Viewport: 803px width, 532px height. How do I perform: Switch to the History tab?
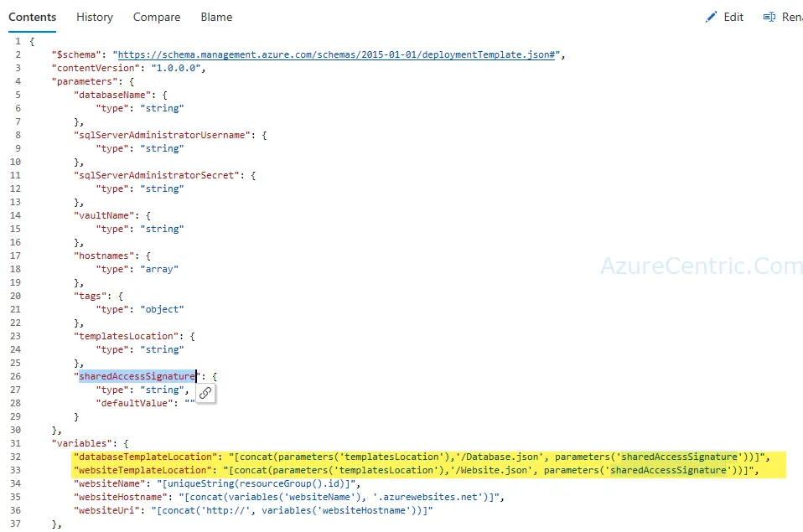(x=95, y=17)
